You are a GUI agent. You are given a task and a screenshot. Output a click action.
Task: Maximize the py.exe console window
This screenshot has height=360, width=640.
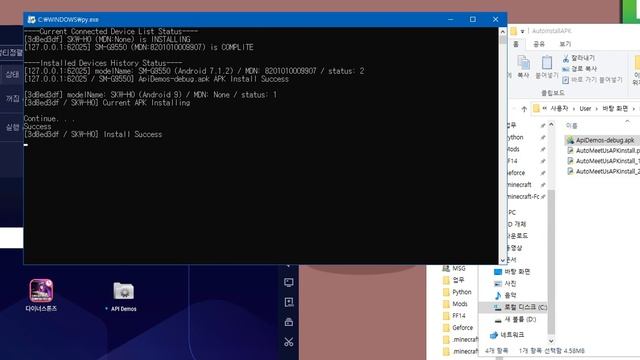point(473,19)
